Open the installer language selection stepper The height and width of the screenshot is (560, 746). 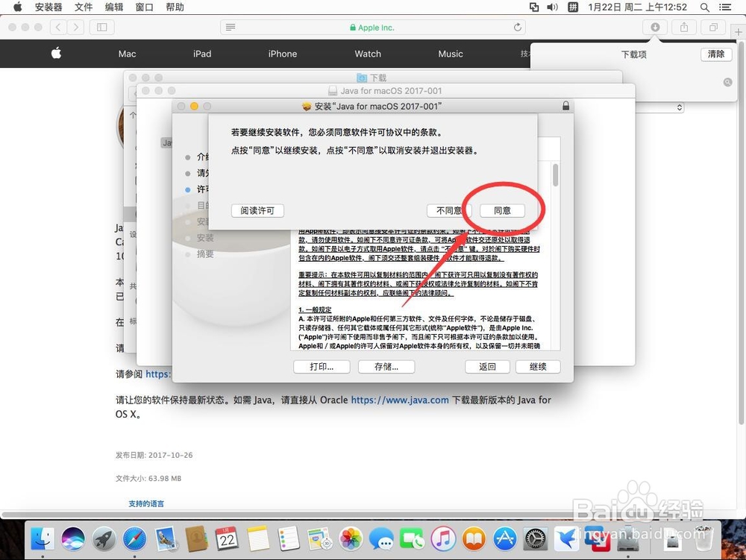tap(678, 107)
